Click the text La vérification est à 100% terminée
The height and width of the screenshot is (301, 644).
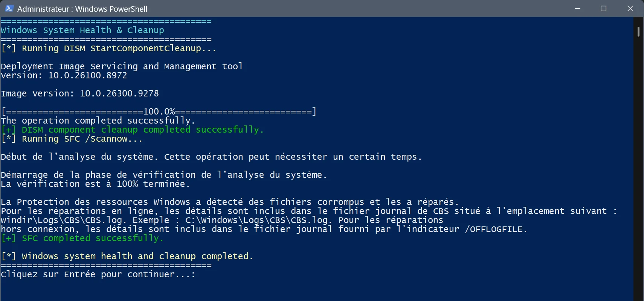click(95, 184)
